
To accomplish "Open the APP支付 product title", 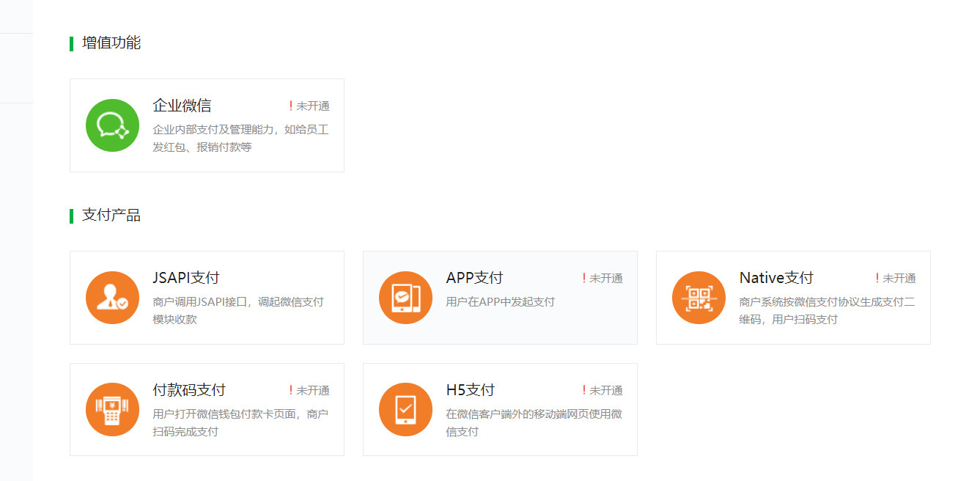I will (x=474, y=278).
